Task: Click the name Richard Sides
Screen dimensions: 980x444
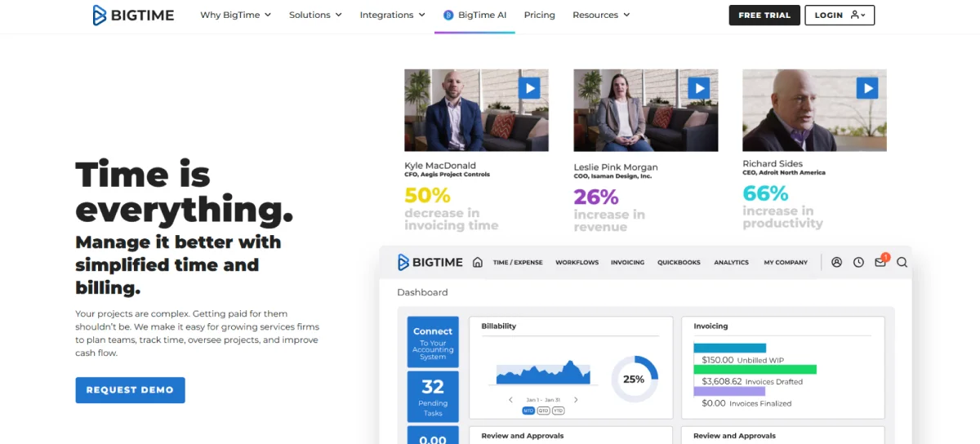Action: point(772,164)
